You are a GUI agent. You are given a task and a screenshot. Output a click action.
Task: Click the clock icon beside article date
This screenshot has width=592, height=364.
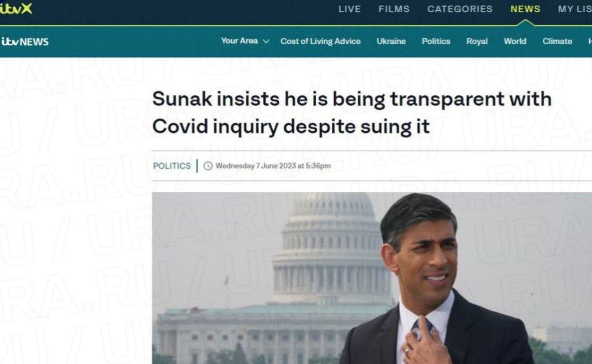click(x=208, y=166)
